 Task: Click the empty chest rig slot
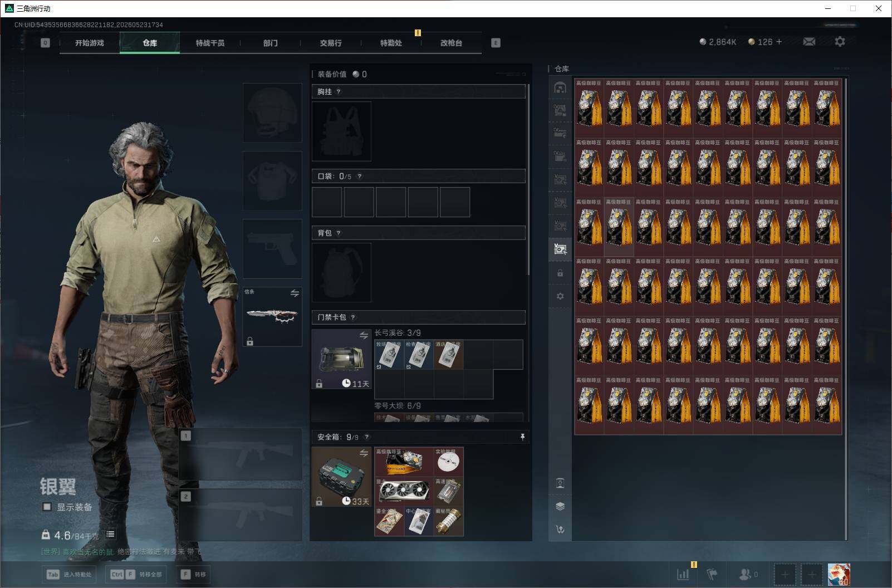[341, 131]
